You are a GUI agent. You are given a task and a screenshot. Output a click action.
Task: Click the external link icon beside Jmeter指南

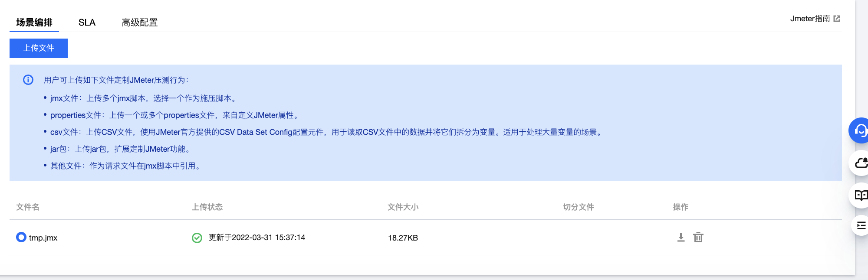[x=837, y=19]
